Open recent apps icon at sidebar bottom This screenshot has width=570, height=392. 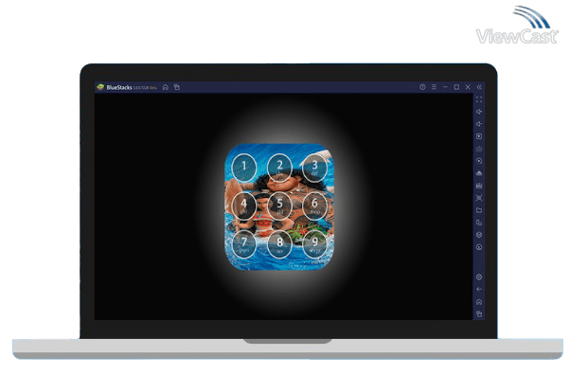(x=479, y=313)
